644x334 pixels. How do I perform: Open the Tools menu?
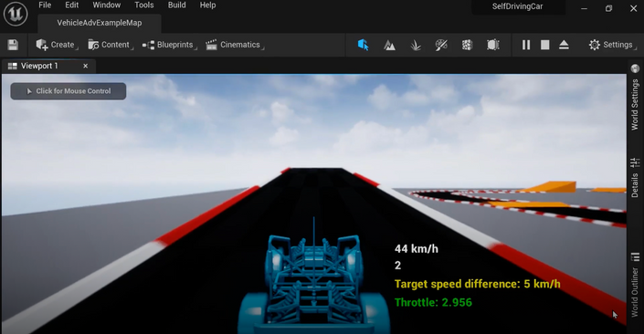144,5
